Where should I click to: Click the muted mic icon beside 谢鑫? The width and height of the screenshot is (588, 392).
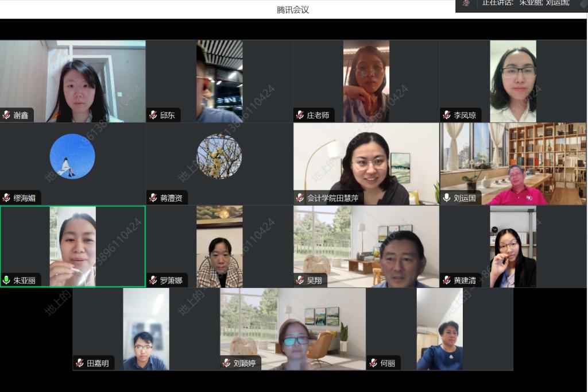click(x=6, y=115)
